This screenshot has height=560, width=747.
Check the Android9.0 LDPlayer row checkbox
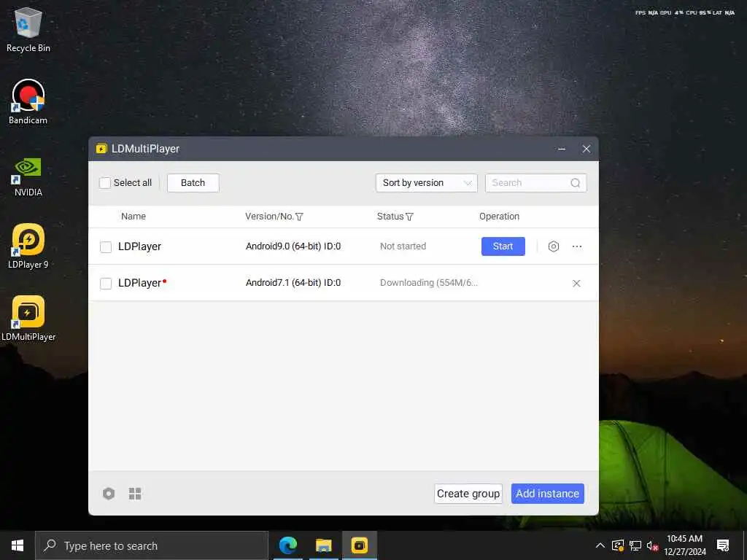point(106,247)
